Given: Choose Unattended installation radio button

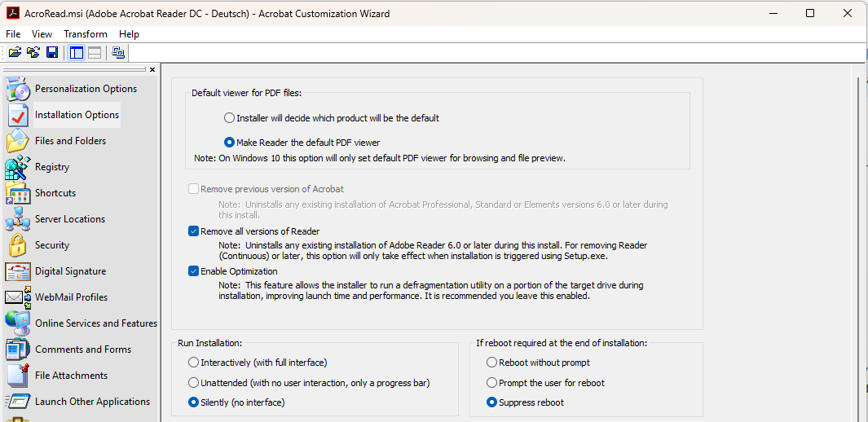Looking at the screenshot, I should click(193, 383).
